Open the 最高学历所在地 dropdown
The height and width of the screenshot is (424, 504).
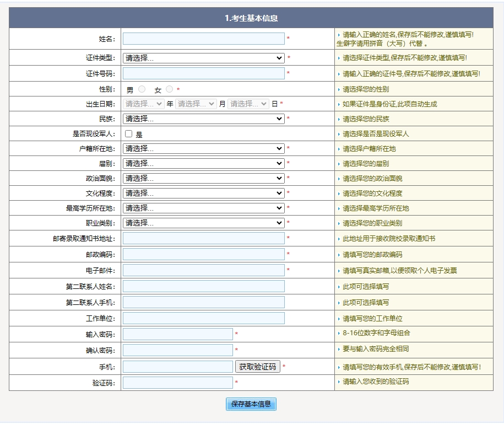204,208
